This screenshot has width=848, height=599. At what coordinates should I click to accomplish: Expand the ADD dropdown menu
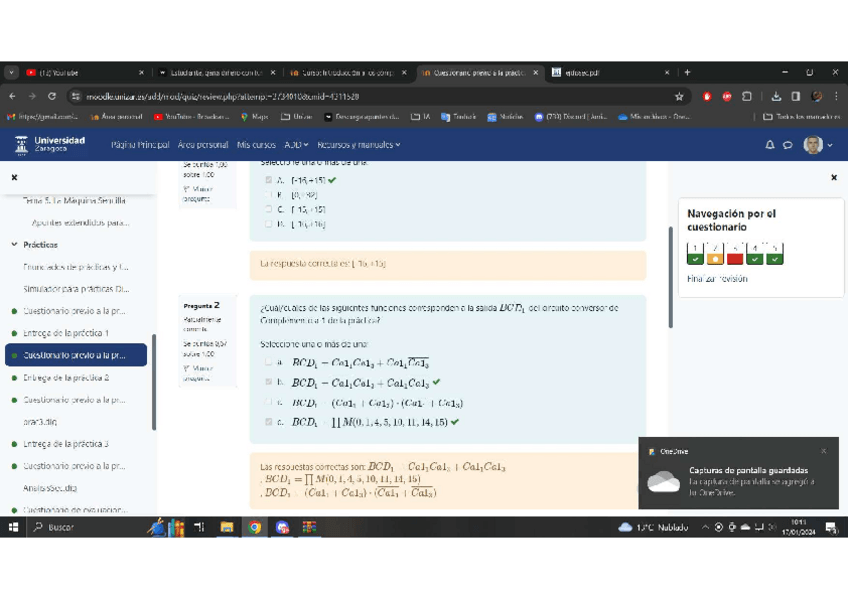coord(296,145)
